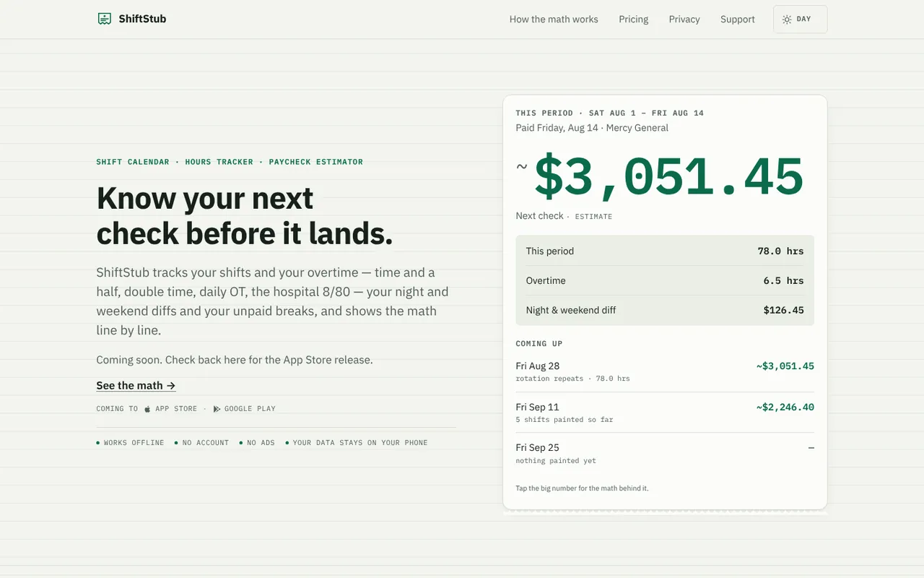Click the NO ACCOUNT feature text
Screen dimensions: 924x578
point(206,443)
